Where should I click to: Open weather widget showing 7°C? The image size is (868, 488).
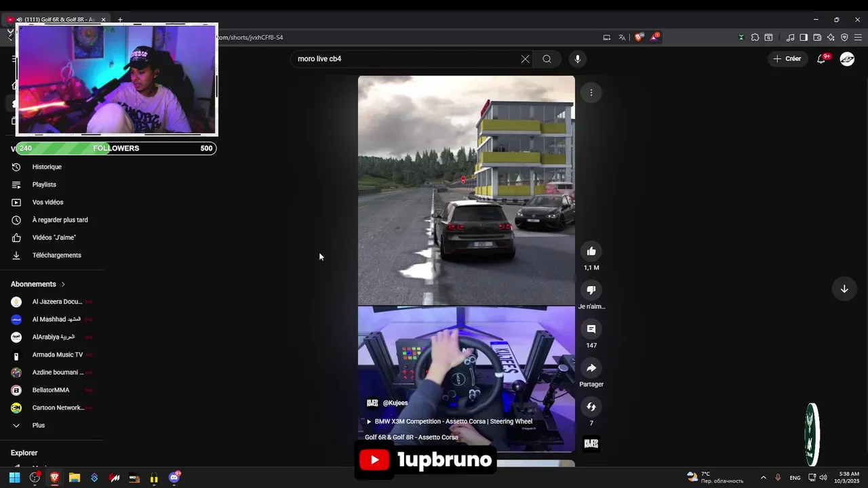[x=715, y=478]
